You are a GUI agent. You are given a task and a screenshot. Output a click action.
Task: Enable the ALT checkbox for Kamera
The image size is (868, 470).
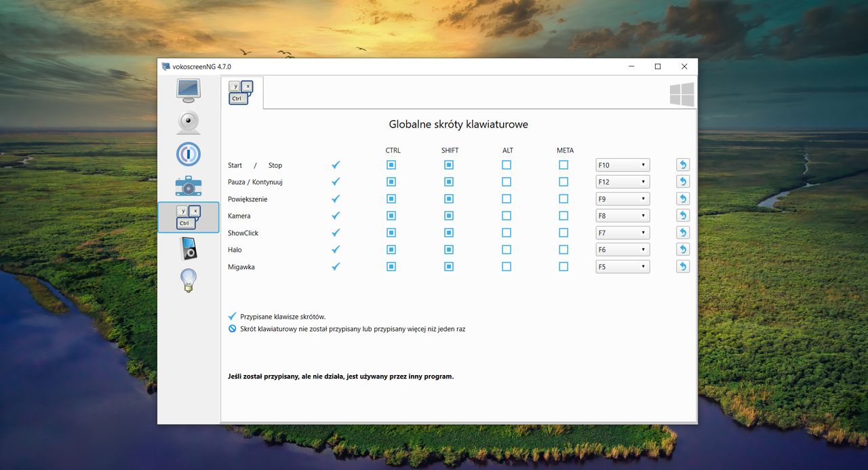[506, 215]
